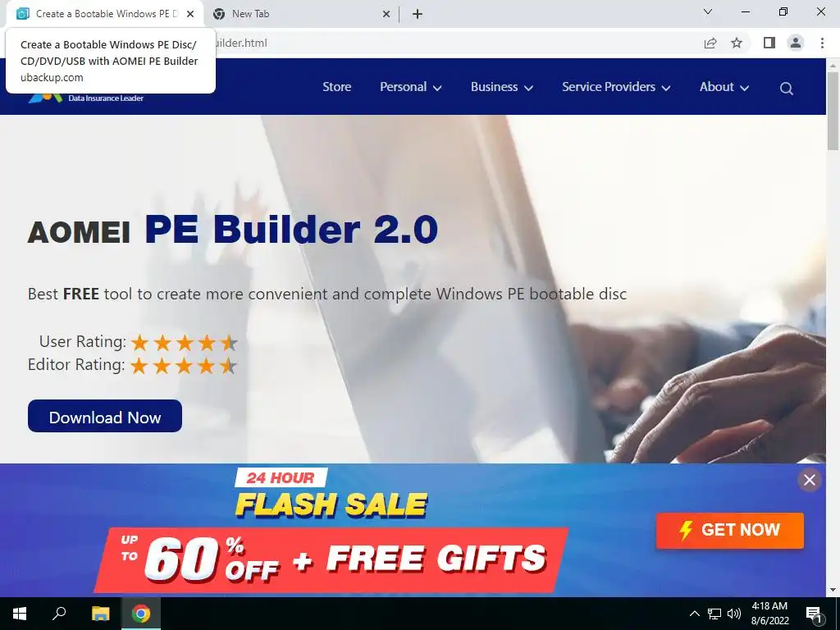Expand the Service Providers dropdown
This screenshot has height=630, width=840.
616,87
